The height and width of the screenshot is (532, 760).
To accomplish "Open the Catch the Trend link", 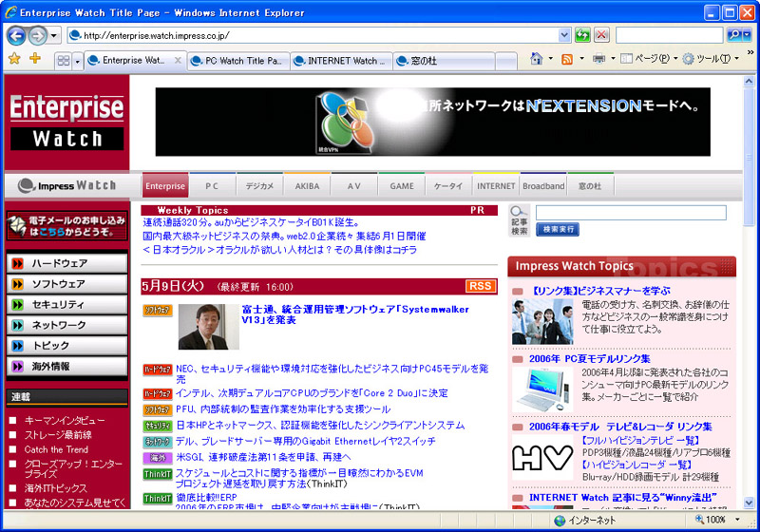I will tap(56, 449).
